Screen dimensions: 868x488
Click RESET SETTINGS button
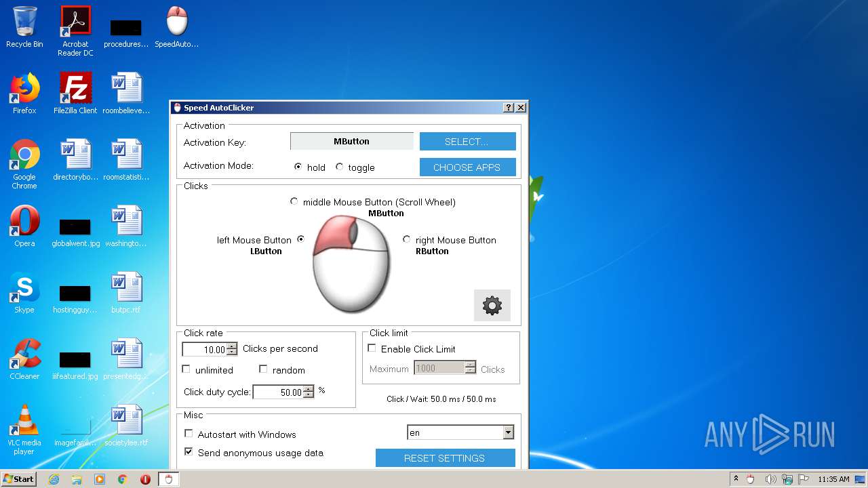point(445,458)
